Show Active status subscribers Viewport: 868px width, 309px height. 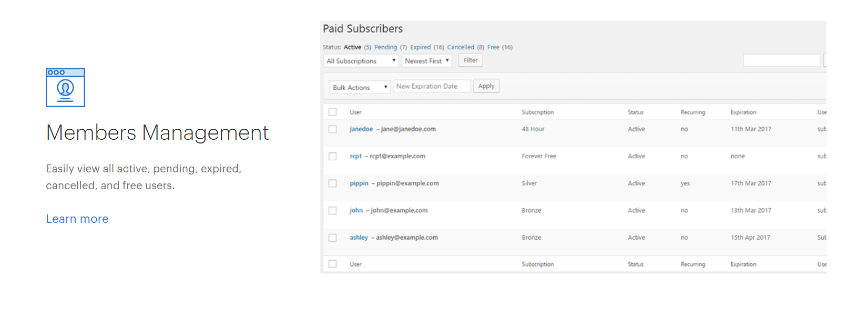tap(352, 47)
